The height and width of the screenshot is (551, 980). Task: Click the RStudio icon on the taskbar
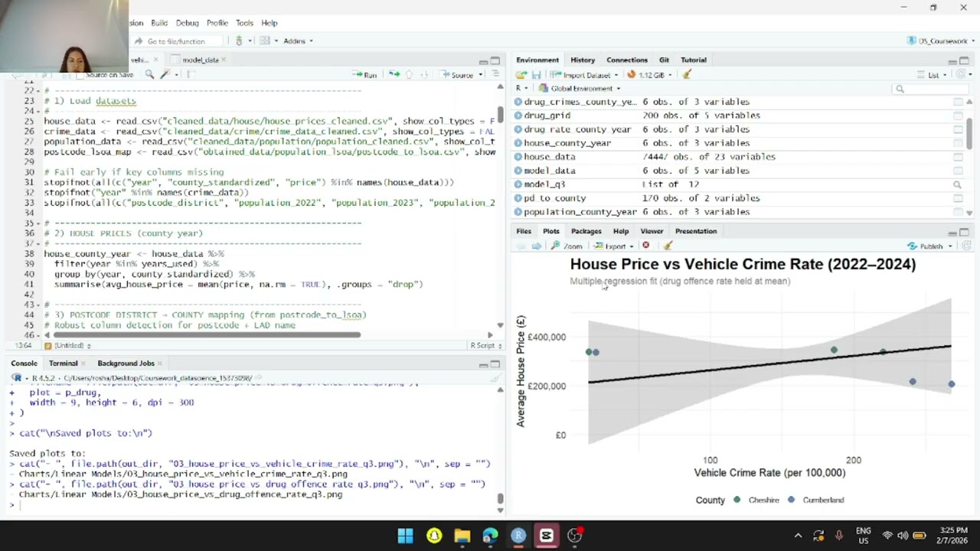pos(518,536)
